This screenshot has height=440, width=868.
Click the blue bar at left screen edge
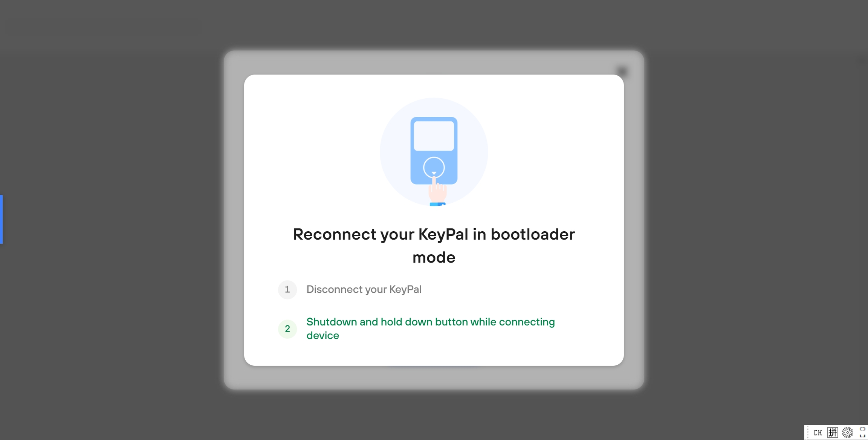pyautogui.click(x=1, y=219)
